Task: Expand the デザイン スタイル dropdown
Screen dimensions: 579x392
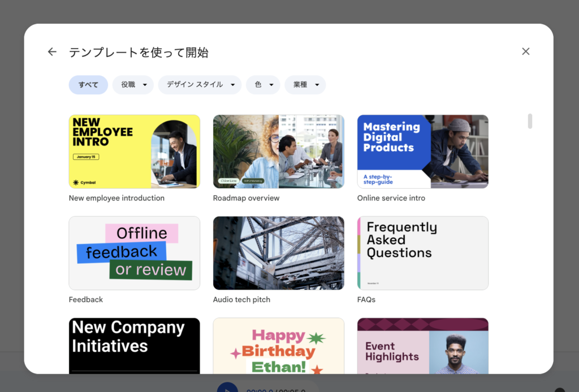Action: (x=200, y=85)
